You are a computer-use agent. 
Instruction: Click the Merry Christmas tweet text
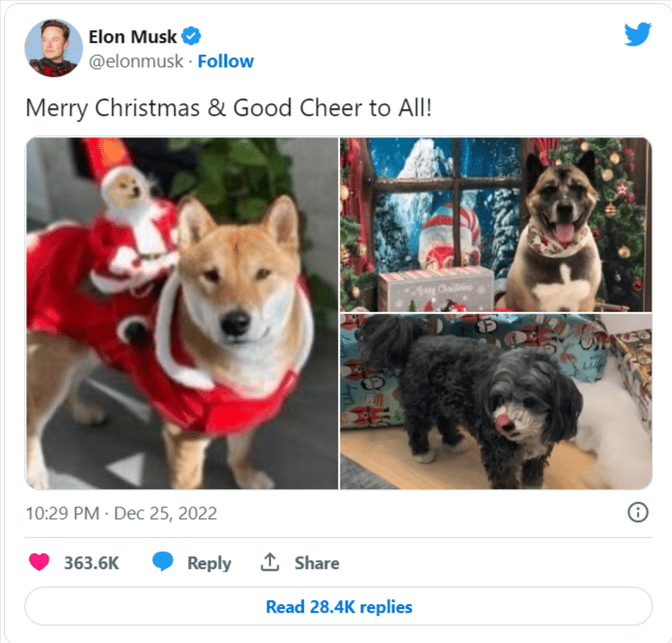click(x=229, y=107)
